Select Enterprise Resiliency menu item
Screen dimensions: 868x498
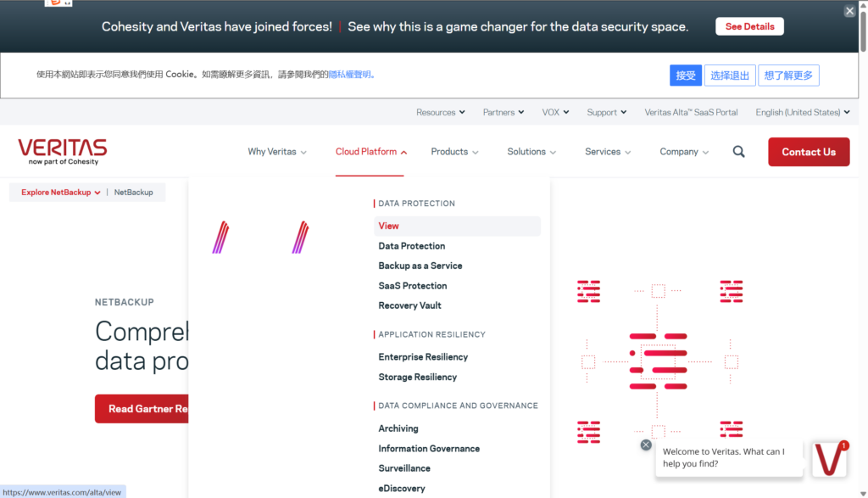pos(423,357)
